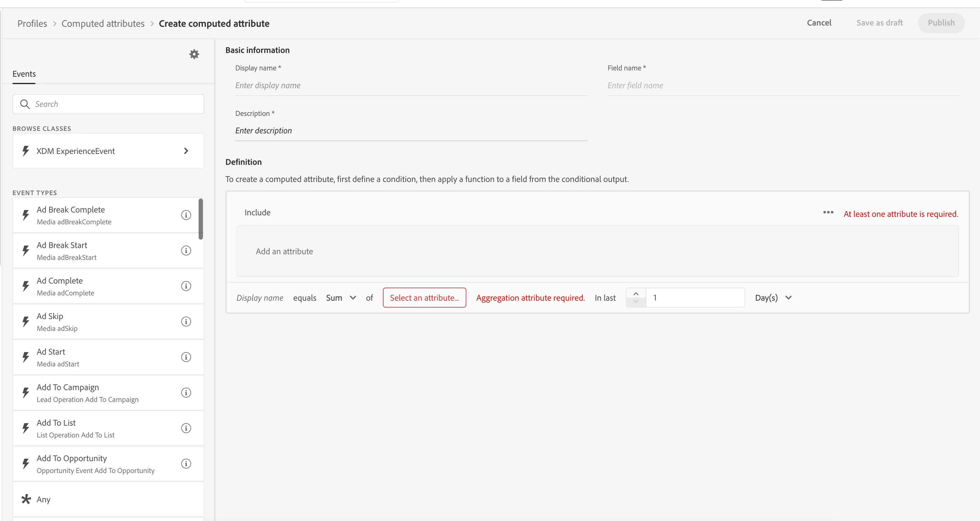
Task: Click the lightning icon beside Ad Complete
Action: pos(26,286)
